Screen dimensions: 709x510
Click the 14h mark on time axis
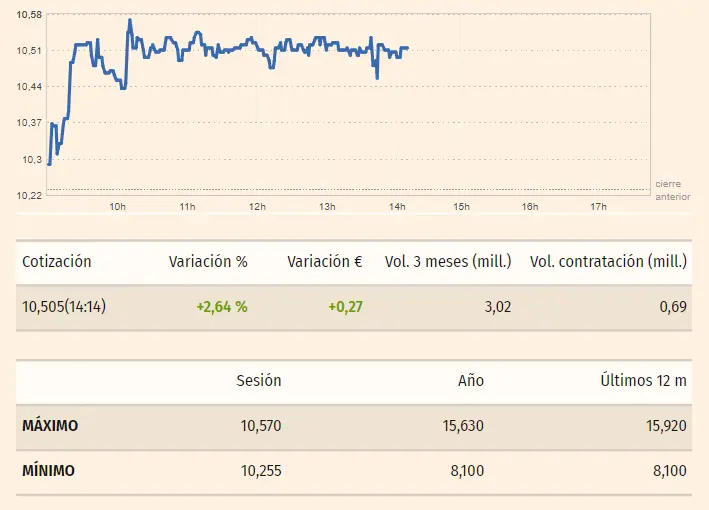396,207
